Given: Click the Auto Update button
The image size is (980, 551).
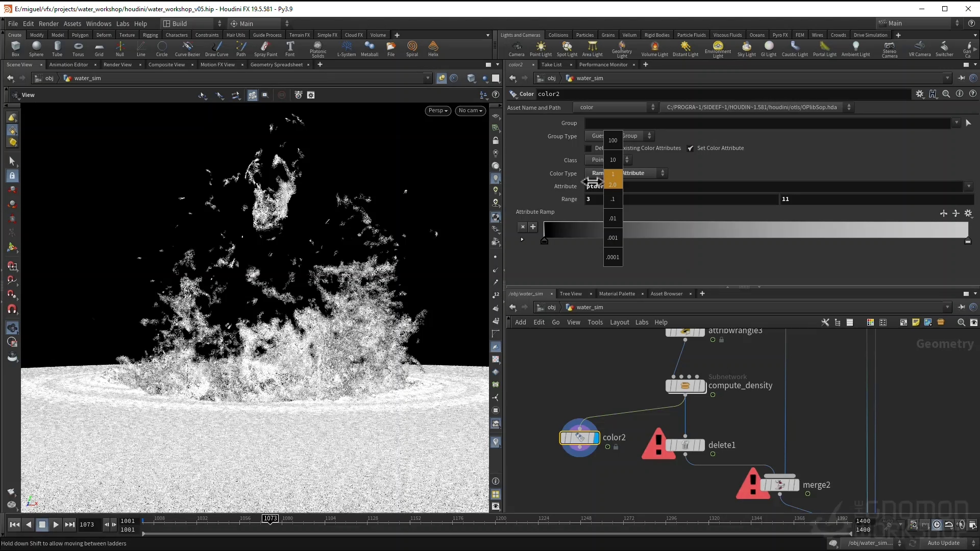Looking at the screenshot, I should (943, 543).
